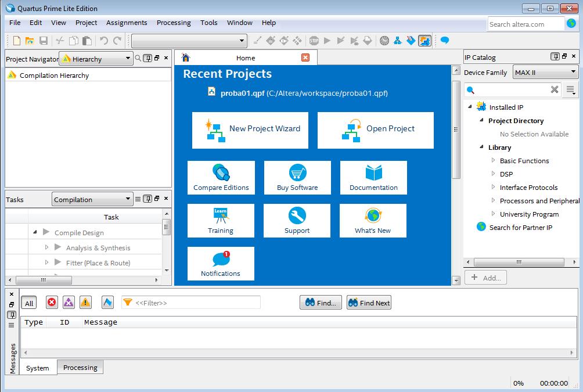
Task: Show error messages filter icon
Action: pyautogui.click(x=52, y=303)
